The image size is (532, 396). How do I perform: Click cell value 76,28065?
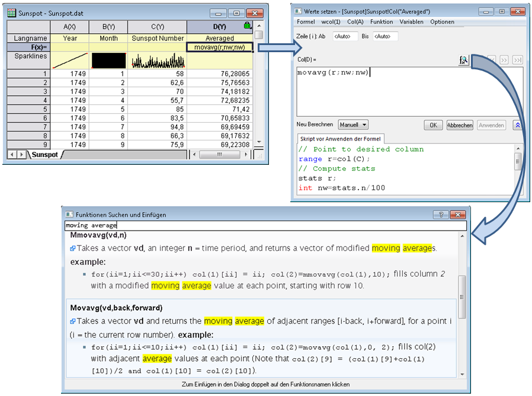click(220, 74)
